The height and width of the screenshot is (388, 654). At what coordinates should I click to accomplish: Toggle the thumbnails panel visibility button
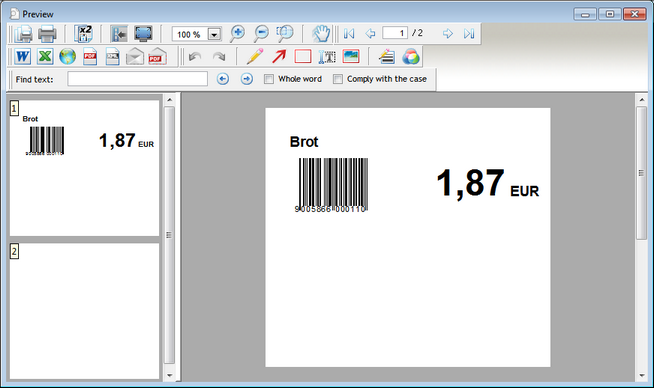(119, 34)
